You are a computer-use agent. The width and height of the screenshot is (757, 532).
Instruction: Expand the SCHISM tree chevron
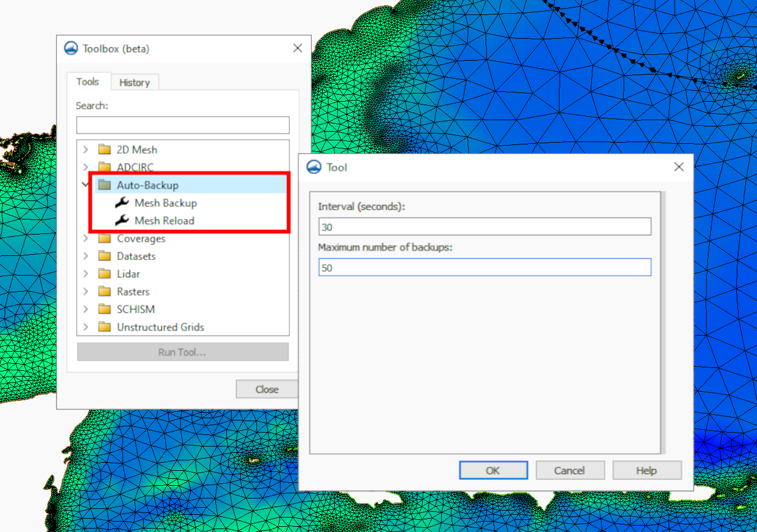[x=85, y=309]
